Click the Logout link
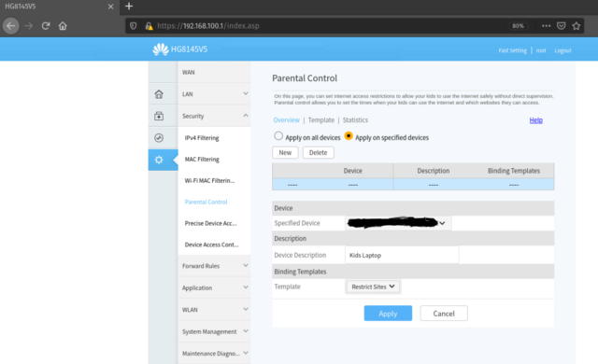Screen dimensions: 598x364 [562, 50]
